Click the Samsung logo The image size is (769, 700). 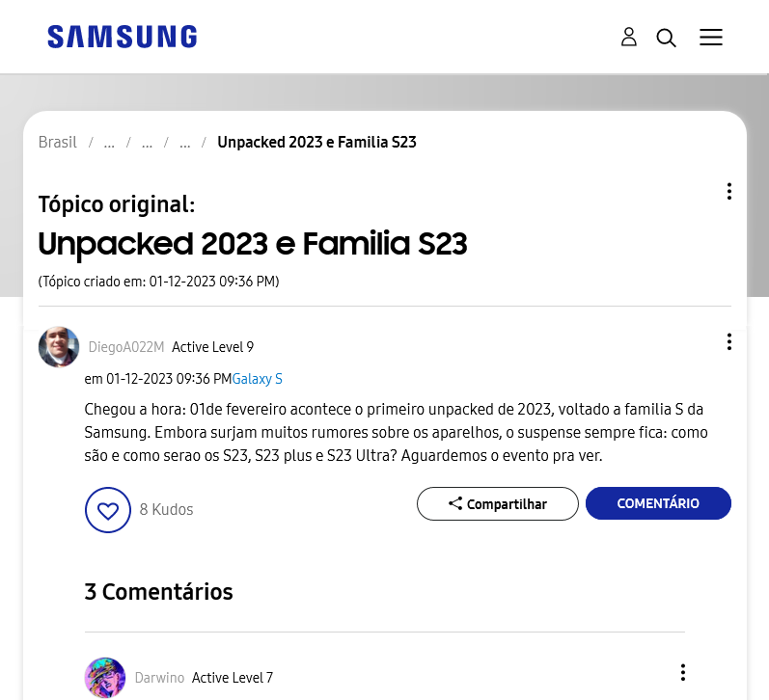[x=123, y=37]
